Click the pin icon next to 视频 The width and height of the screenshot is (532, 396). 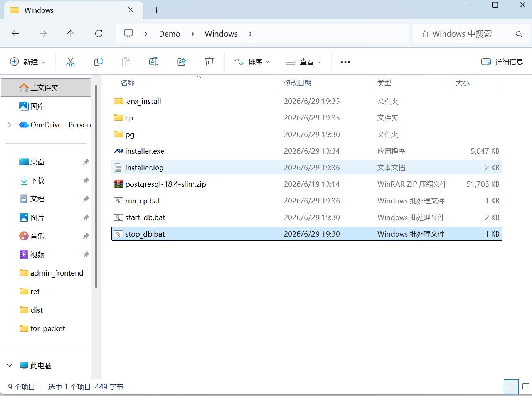click(86, 255)
